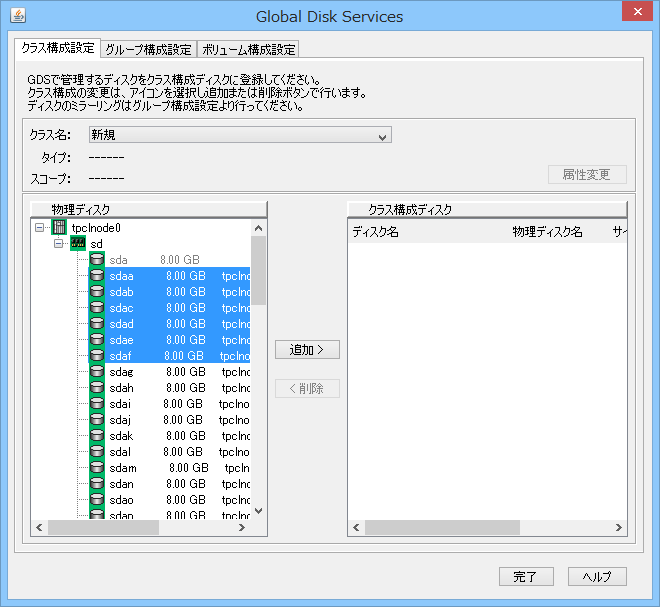Switch to クラス構成設定 tab
The image size is (660, 607).
tap(58, 48)
